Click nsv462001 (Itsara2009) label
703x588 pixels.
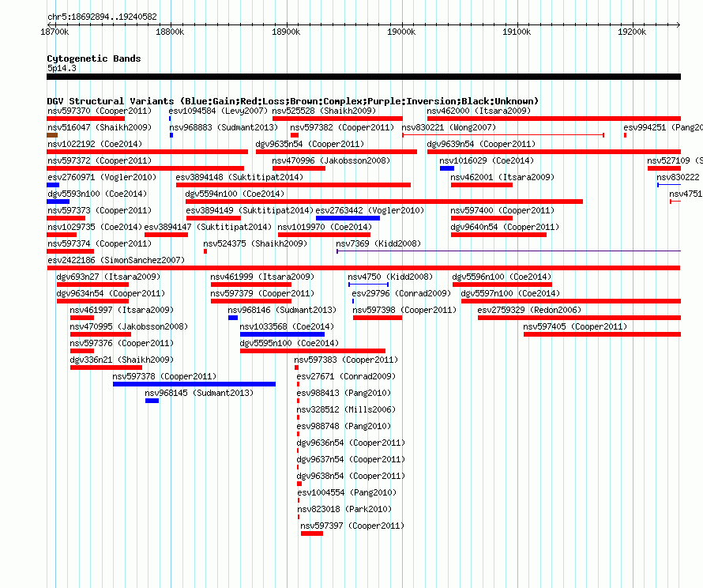(502, 177)
